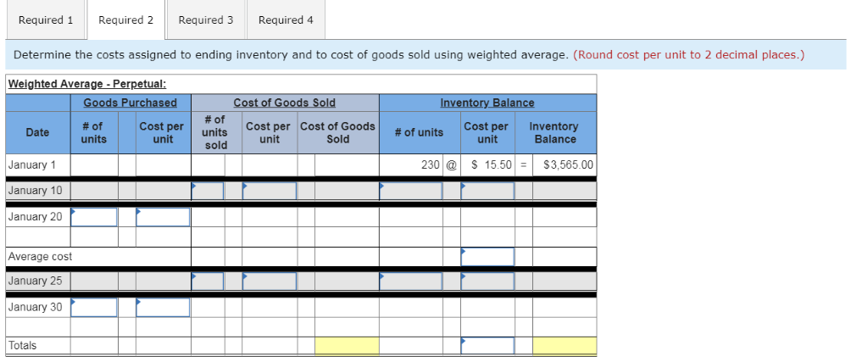Screen dimensions: 868x362
Task: Click the January 20 date label
Action: tap(36, 216)
